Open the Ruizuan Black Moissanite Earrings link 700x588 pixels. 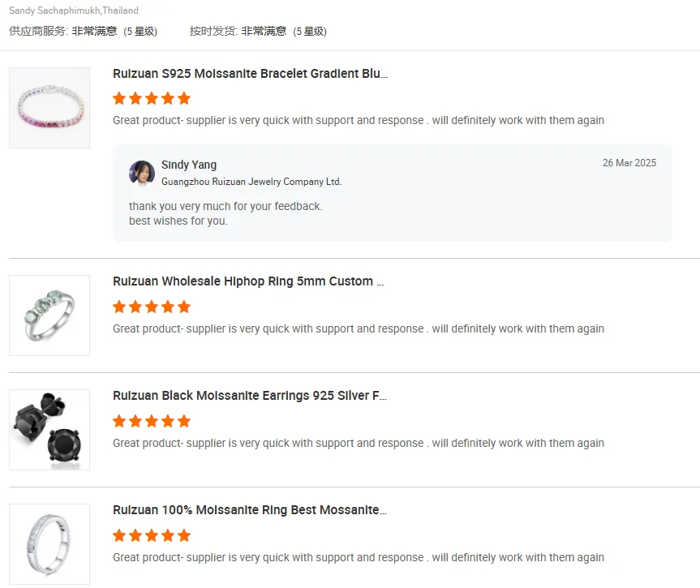[250, 396]
